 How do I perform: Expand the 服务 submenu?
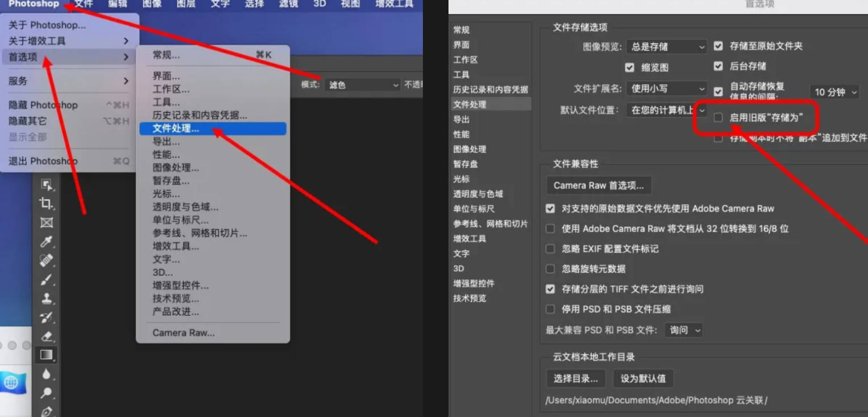click(68, 81)
